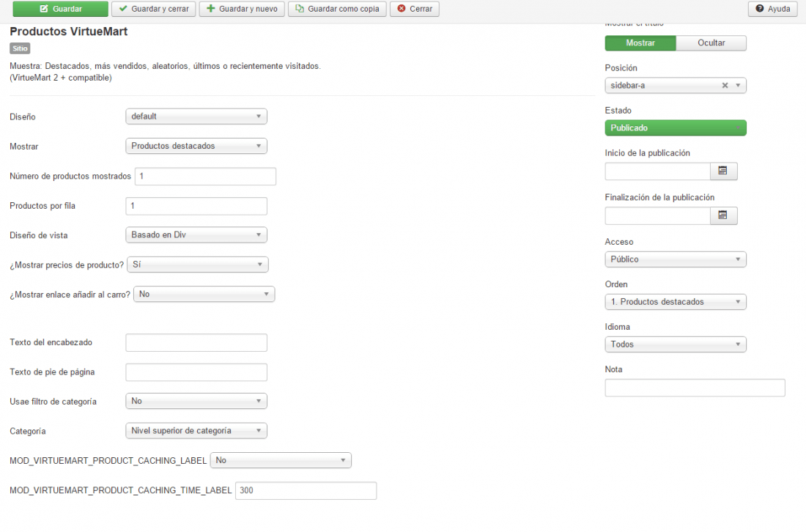Clear the sidebar-a position with X
806x532 pixels.
pos(725,85)
